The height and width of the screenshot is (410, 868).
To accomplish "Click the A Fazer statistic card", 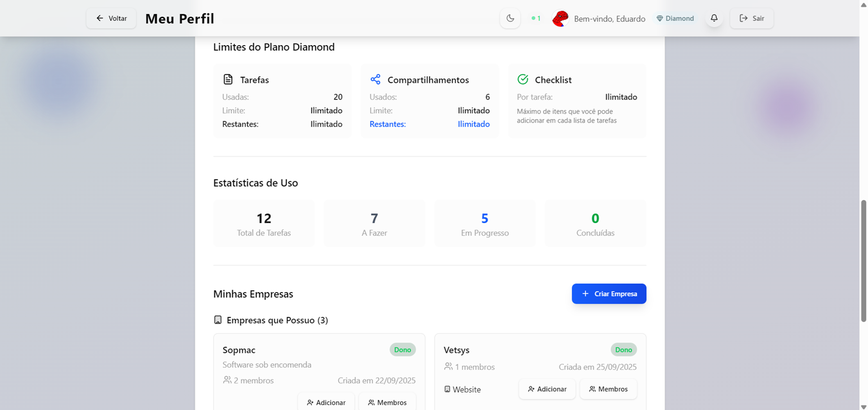I will (x=374, y=224).
